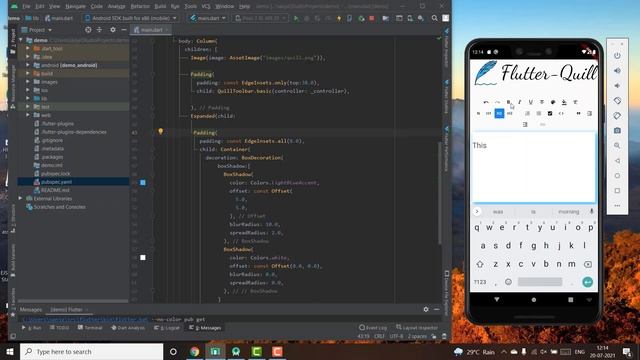640x360 pixels.
Task: Run the app with the green play button
Action: pos(296,18)
